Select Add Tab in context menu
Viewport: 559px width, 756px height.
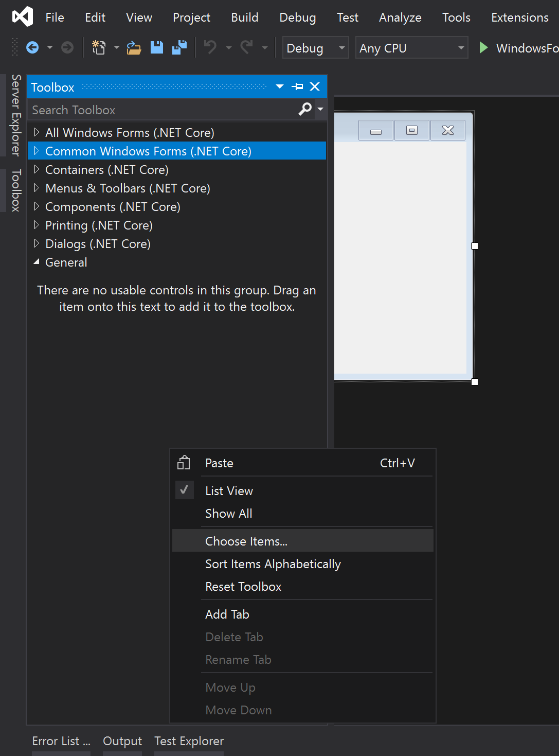pos(303,614)
